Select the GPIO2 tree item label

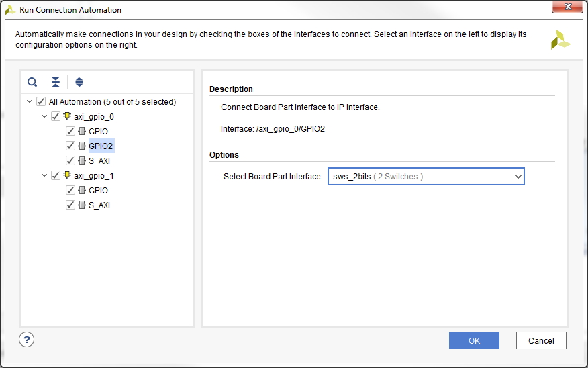pyautogui.click(x=101, y=146)
